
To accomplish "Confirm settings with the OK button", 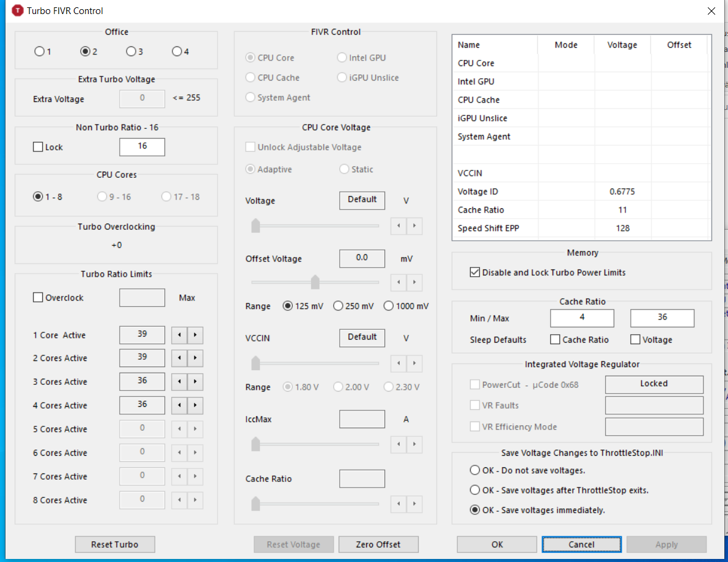I will click(497, 544).
